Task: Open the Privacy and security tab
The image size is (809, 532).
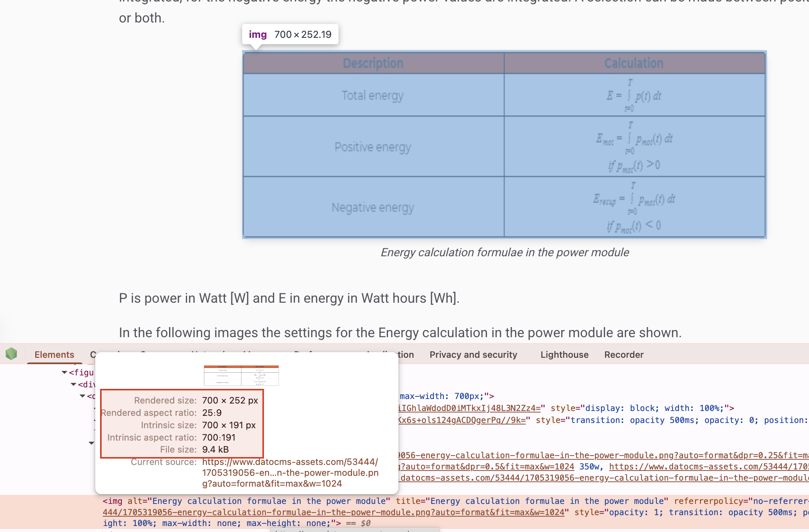Action: 473,354
